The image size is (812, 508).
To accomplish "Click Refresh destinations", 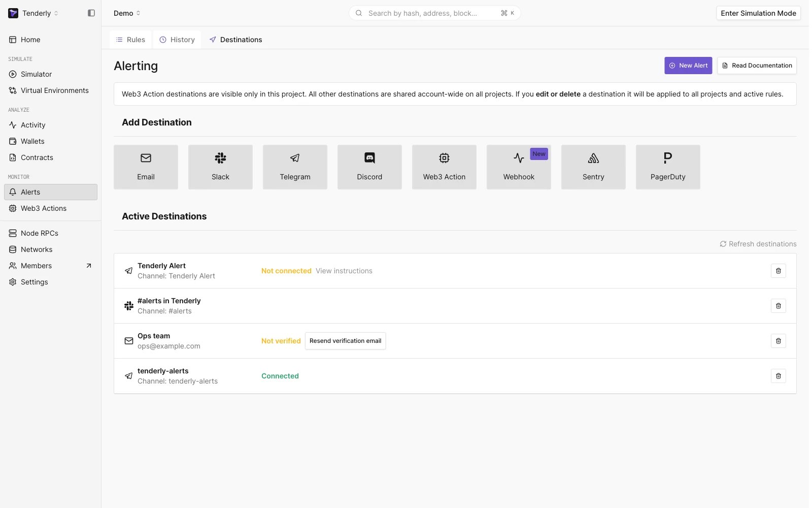I will pos(758,244).
